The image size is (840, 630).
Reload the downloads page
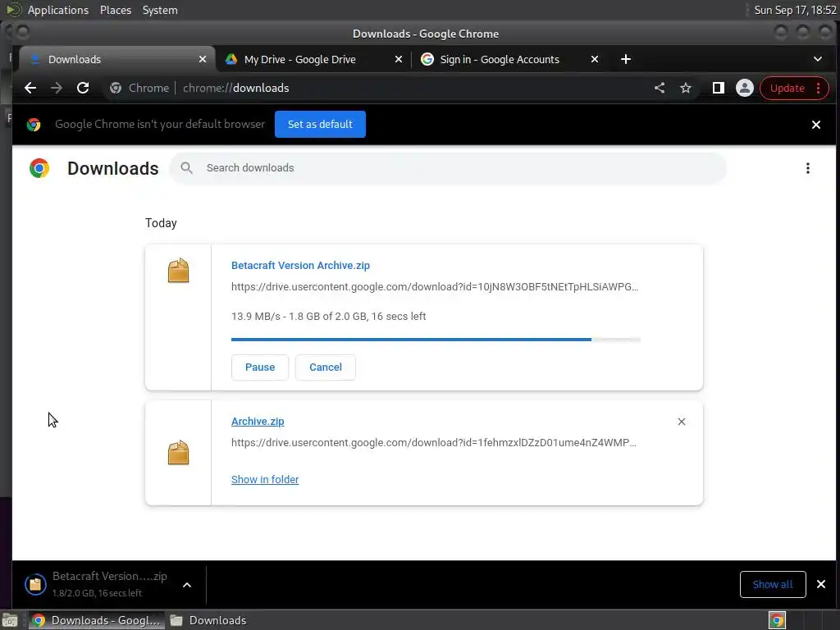click(x=83, y=88)
